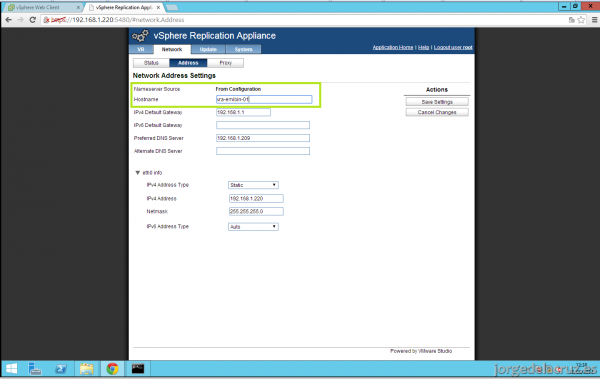
Task: Click the Chrome taskbar icon
Action: tap(112, 369)
